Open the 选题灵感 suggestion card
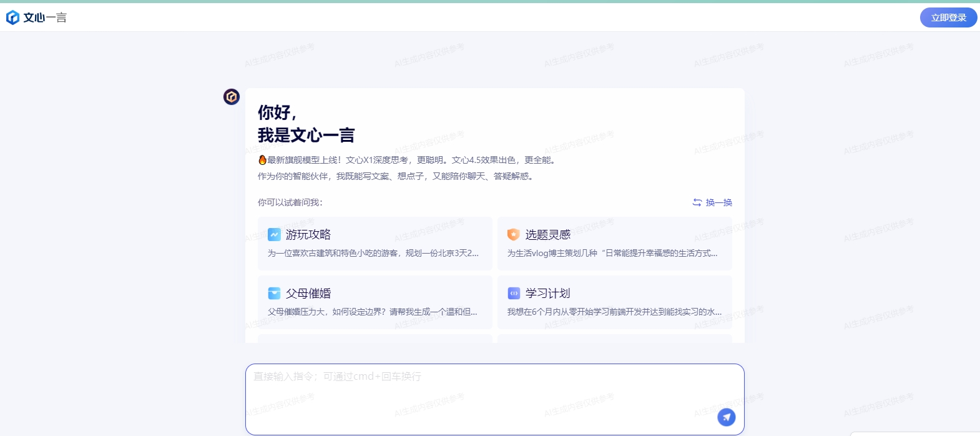The height and width of the screenshot is (436, 980). [615, 244]
